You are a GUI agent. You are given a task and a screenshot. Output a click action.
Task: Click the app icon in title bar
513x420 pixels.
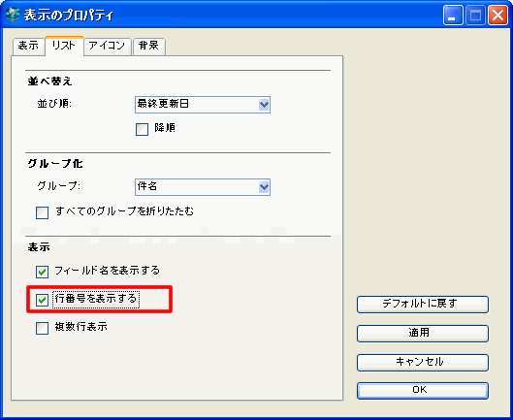click(x=13, y=15)
